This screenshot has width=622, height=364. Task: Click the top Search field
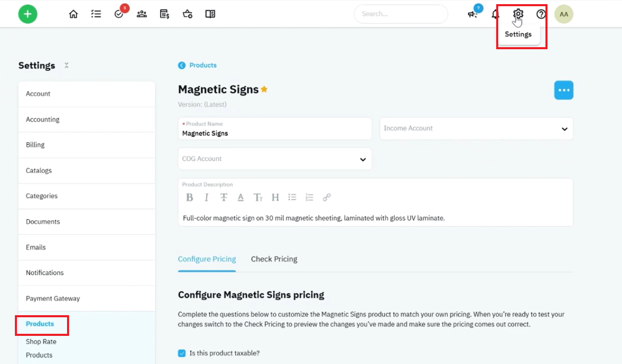(401, 14)
